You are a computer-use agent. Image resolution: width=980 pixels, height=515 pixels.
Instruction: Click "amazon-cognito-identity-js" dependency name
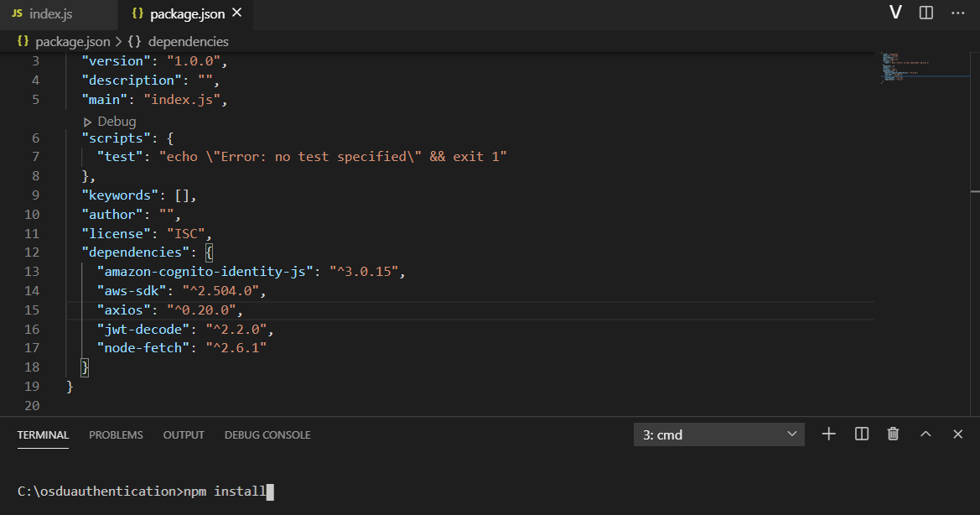click(x=205, y=271)
